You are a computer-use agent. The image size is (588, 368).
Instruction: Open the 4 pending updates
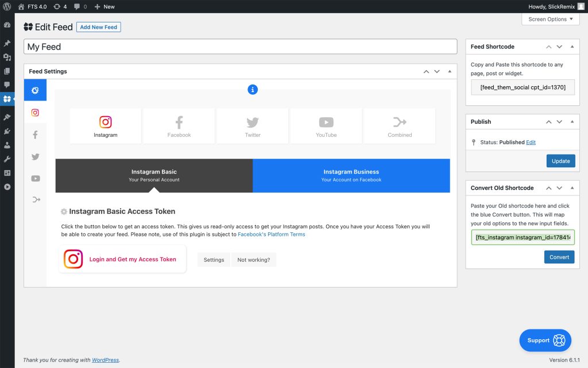pos(60,6)
